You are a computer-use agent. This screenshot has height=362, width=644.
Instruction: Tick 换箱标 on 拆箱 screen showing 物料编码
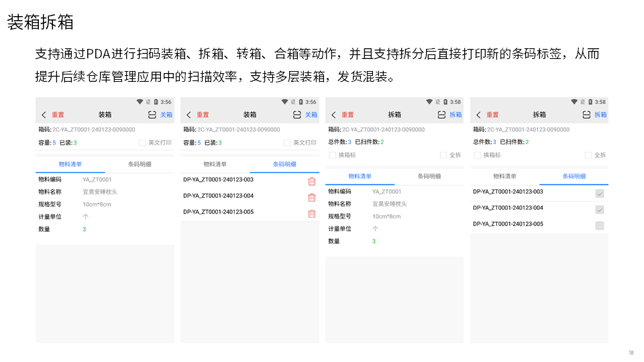(333, 155)
